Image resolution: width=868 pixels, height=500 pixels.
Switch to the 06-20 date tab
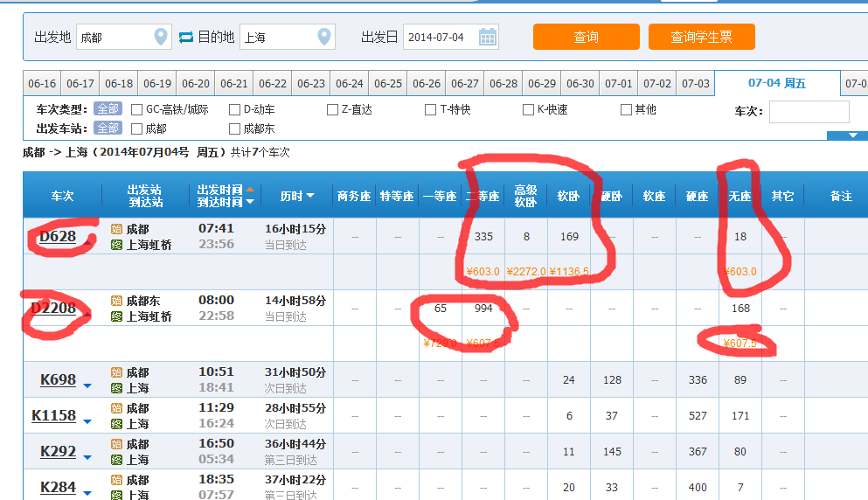(196, 84)
